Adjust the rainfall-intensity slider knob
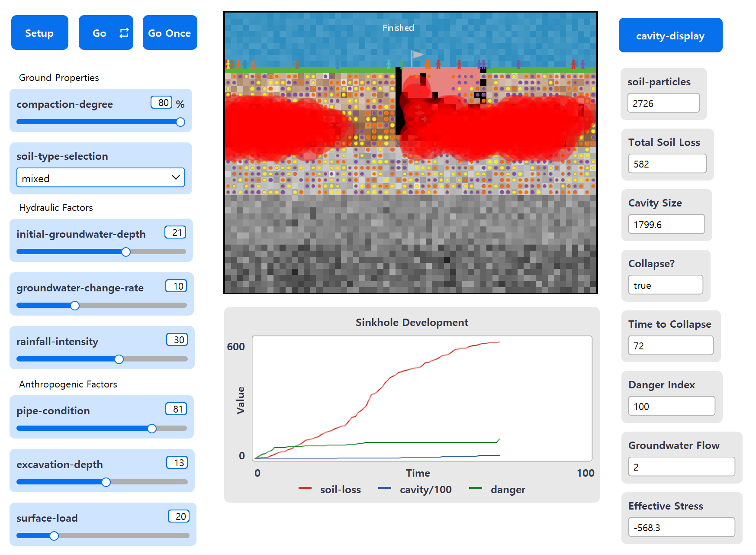The height and width of the screenshot is (555, 756). pyautogui.click(x=119, y=359)
